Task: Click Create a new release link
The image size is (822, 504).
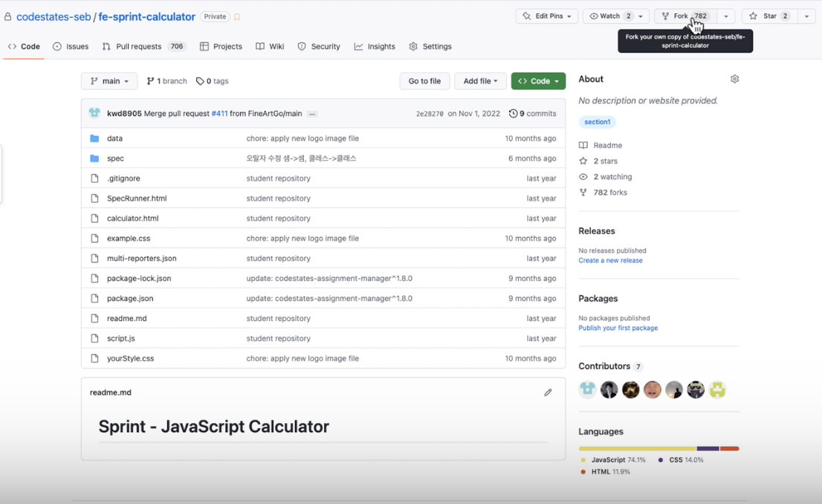Action: pyautogui.click(x=610, y=260)
